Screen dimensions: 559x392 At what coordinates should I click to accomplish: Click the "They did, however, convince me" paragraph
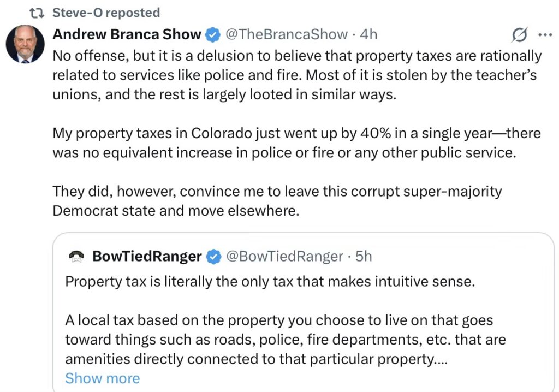[277, 200]
